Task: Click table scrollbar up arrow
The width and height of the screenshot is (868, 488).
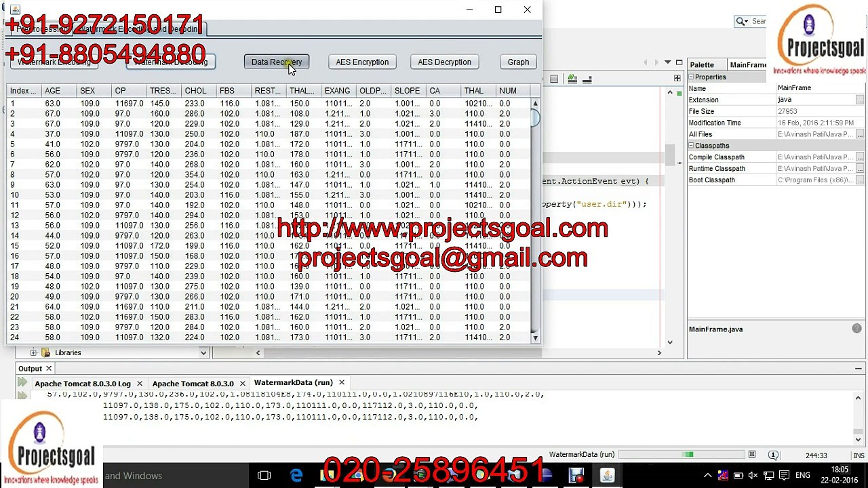Action: click(x=535, y=103)
